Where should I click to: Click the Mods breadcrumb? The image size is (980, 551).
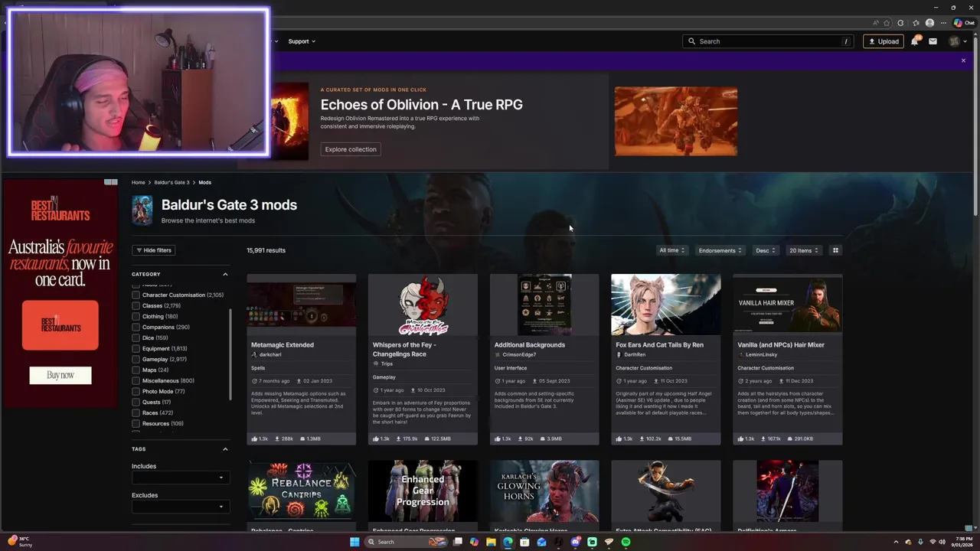click(204, 182)
